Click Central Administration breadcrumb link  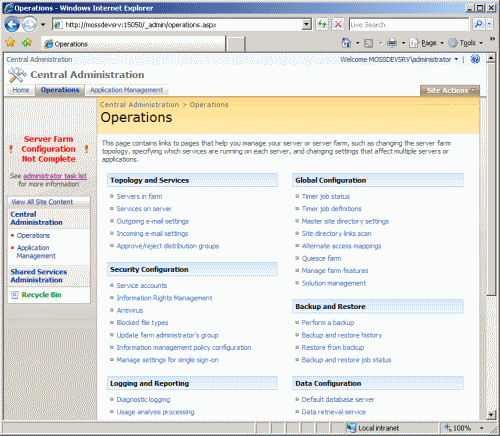140,105
